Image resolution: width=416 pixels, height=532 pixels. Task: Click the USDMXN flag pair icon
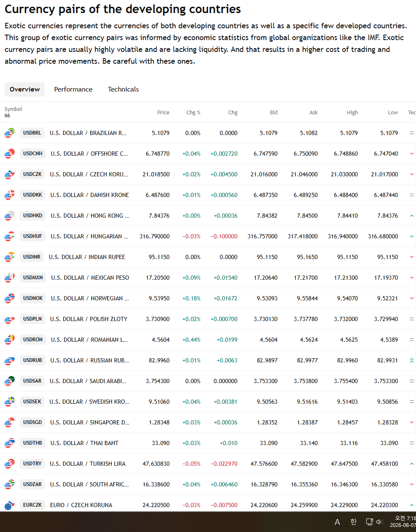click(10, 278)
